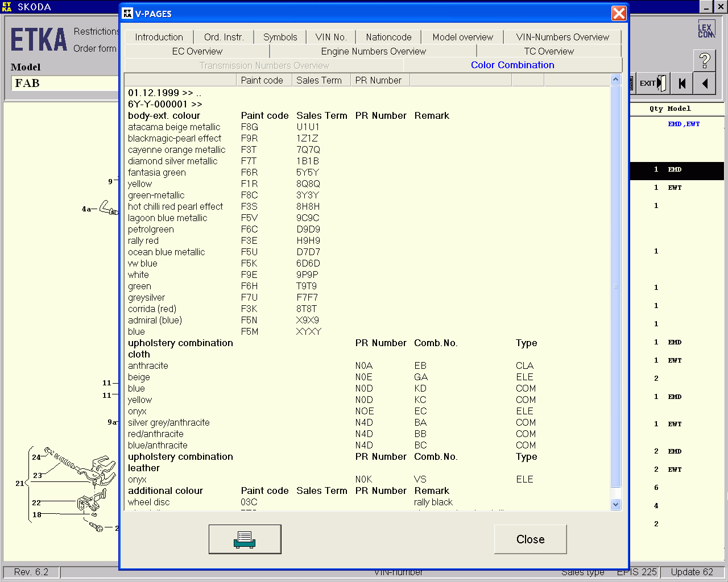Open the VIN No. tab
Image resolution: width=728 pixels, height=582 pixels.
[x=331, y=37]
